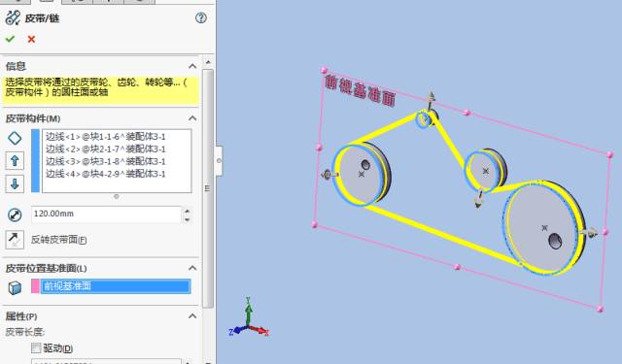Click the left pulley direction arrow handle
The height and width of the screenshot is (364, 622).
[x=329, y=175]
